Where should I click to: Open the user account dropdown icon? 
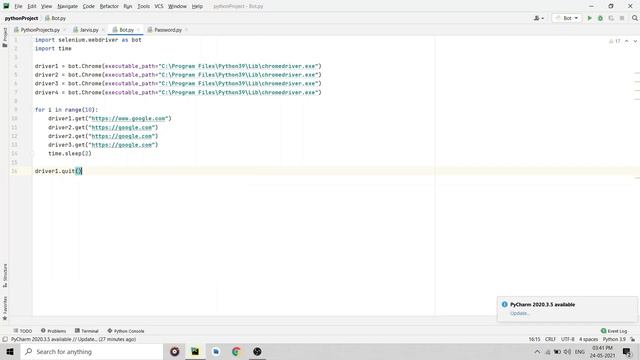(539, 18)
